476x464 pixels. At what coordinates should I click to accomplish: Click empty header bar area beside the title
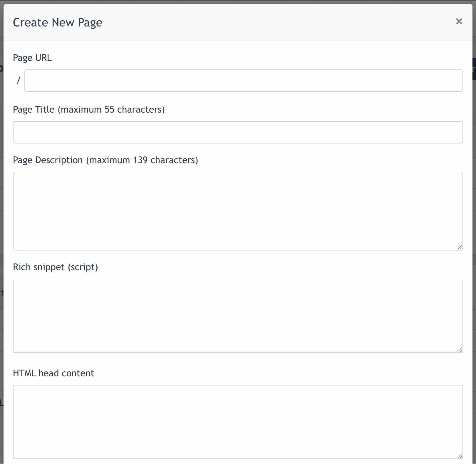pyautogui.click(x=264, y=23)
